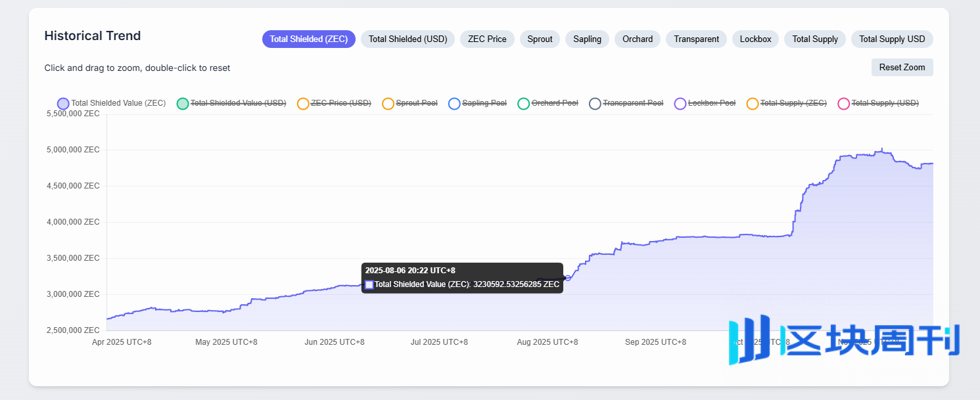The height and width of the screenshot is (400, 980).
Task: Select the Total Supply USD pill
Action: tap(892, 39)
